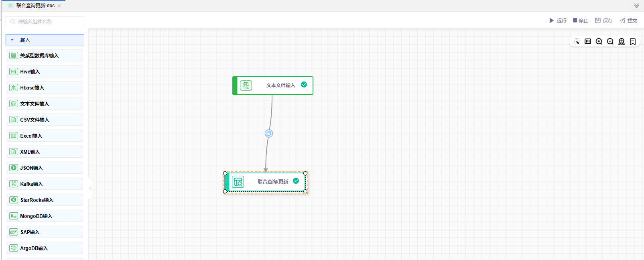
Task: Submit the workflow via 提交
Action: click(628, 20)
